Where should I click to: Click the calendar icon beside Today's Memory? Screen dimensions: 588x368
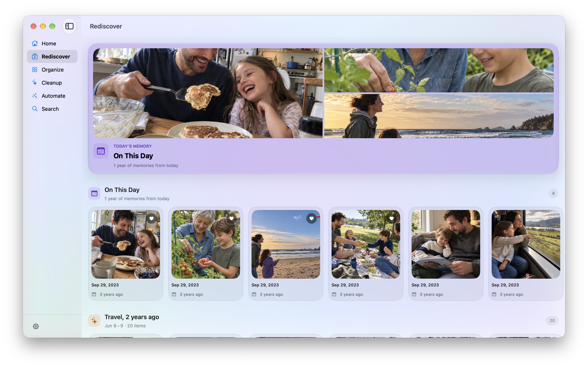[x=101, y=151]
